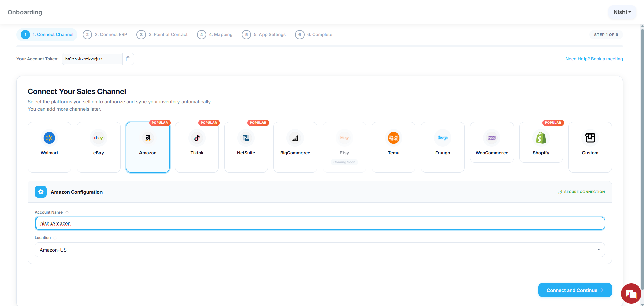Open the Nishi account menu
The height and width of the screenshot is (306, 644).
(621, 12)
